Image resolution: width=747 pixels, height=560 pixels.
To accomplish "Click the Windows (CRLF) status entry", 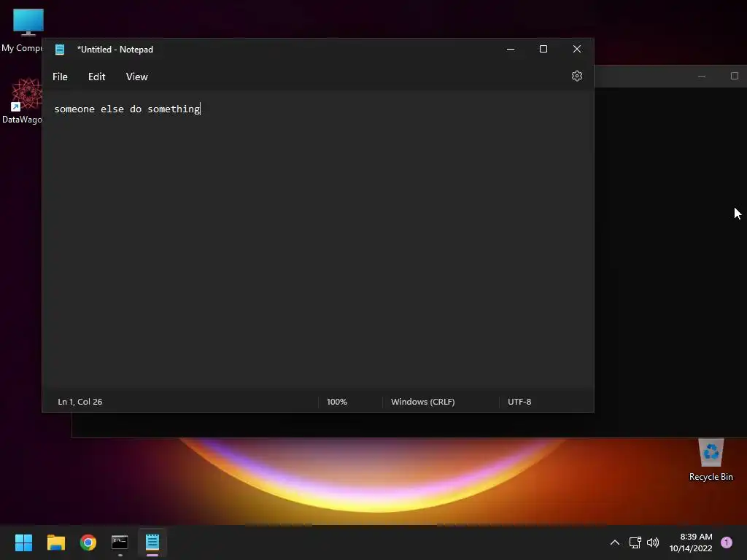I will point(422,402).
